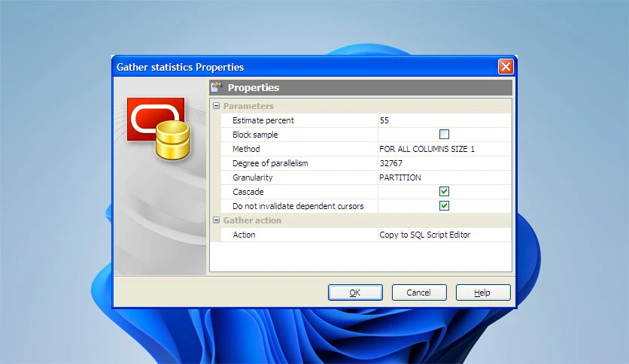Select the Cascade row label
The width and height of the screenshot is (629, 364).
pos(248,192)
